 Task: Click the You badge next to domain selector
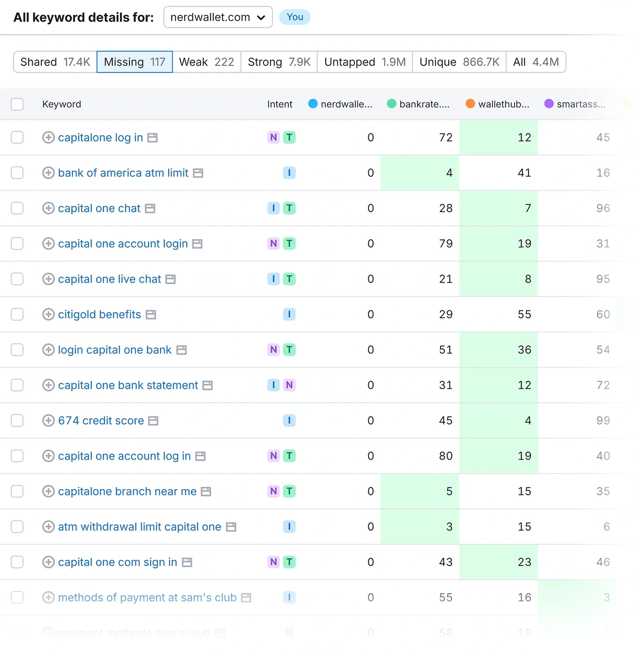tap(295, 17)
